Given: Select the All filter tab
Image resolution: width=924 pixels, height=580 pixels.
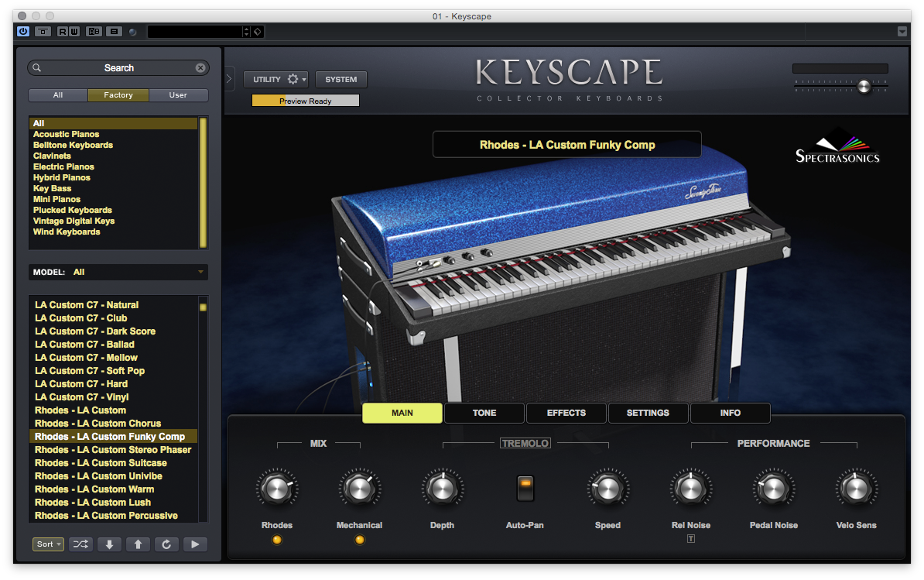Looking at the screenshot, I should [58, 95].
